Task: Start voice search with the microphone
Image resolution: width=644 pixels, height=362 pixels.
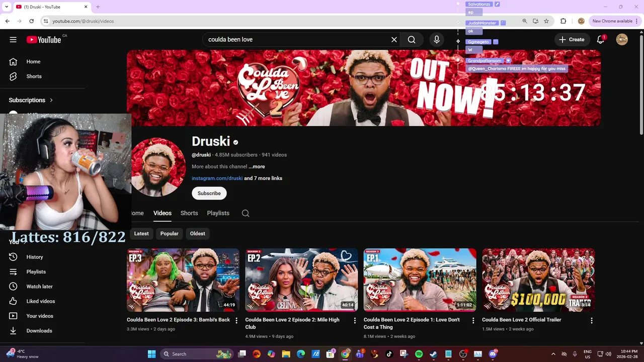Action: 437,40
